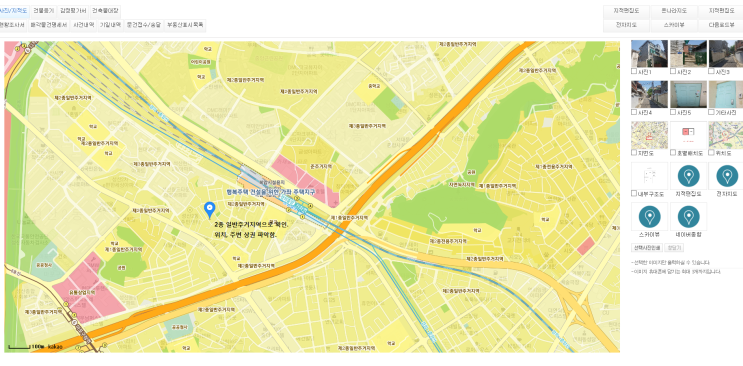Viewport: 743px width, 366px height.
Task: Click the 유통상업지역 label on the map
Action: tap(82, 293)
